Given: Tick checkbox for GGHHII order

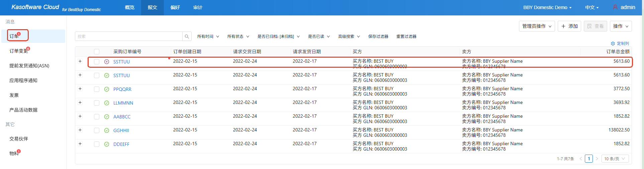Looking at the screenshot, I should [97, 130].
